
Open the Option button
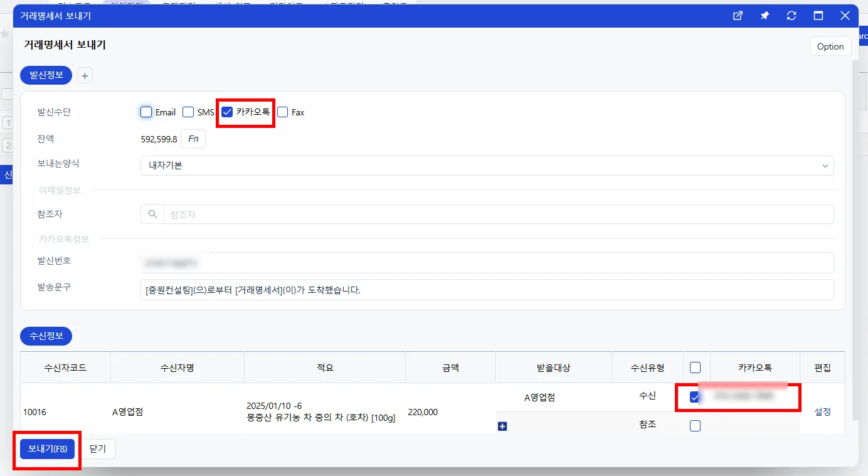[830, 46]
